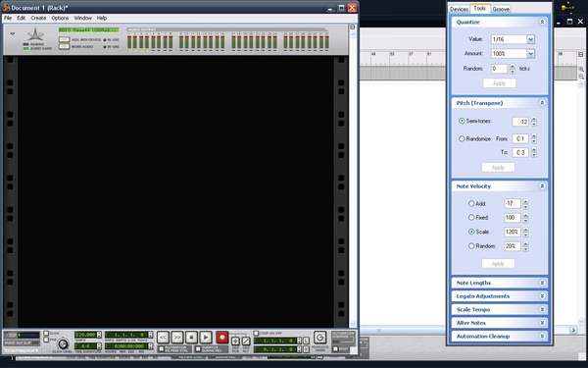Click the click level knob
The image size is (588, 368).
click(x=63, y=344)
